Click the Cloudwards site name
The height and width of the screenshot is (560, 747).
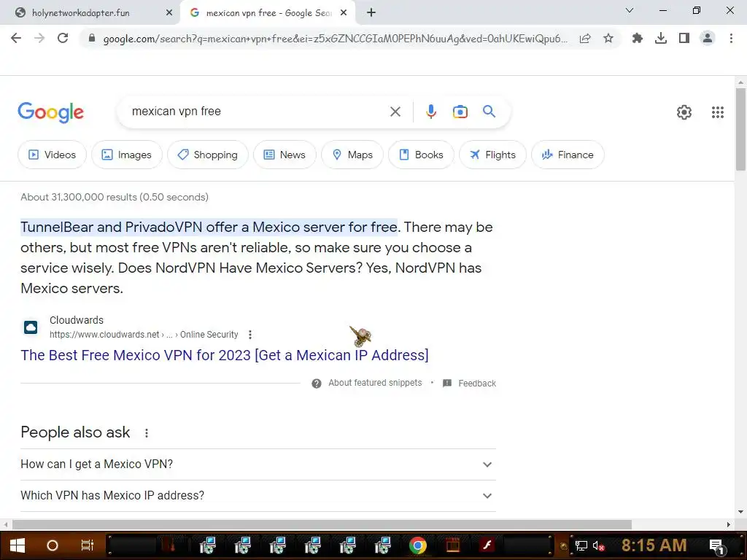tap(76, 320)
